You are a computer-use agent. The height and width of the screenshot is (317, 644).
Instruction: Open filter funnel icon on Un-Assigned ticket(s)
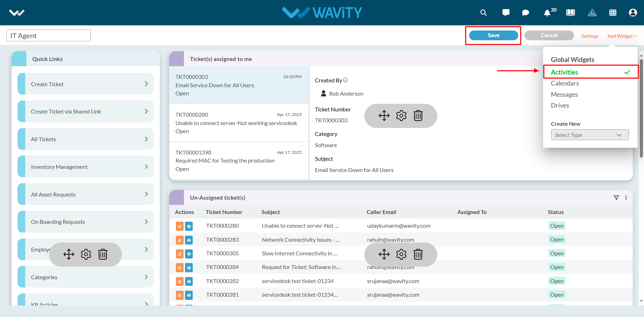(616, 198)
